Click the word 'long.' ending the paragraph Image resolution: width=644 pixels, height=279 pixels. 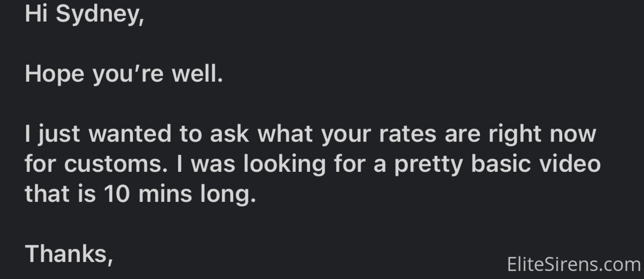pos(228,194)
